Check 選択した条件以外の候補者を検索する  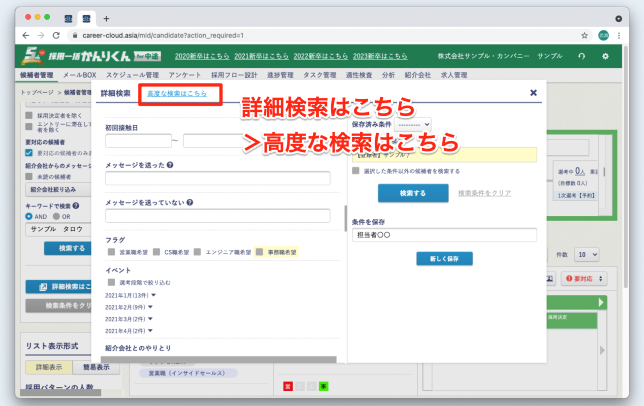tap(356, 170)
